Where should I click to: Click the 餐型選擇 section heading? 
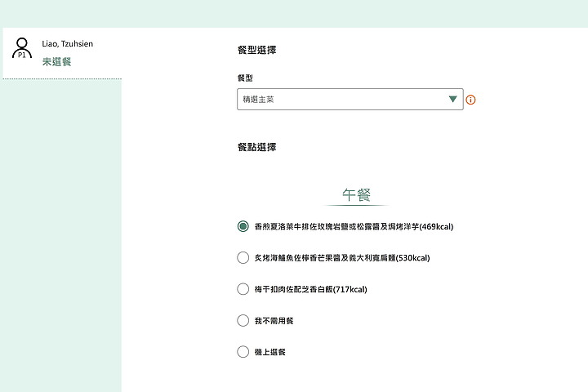[257, 50]
